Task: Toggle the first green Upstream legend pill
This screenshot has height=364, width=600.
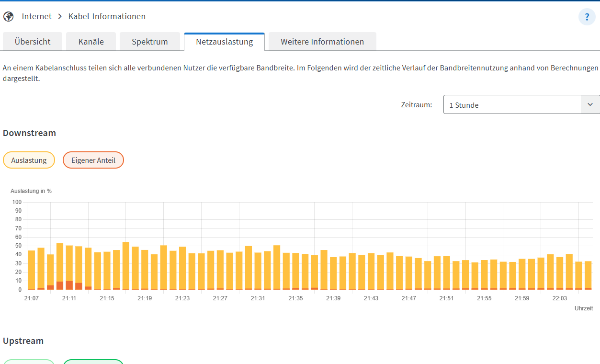Action: click(x=29, y=362)
